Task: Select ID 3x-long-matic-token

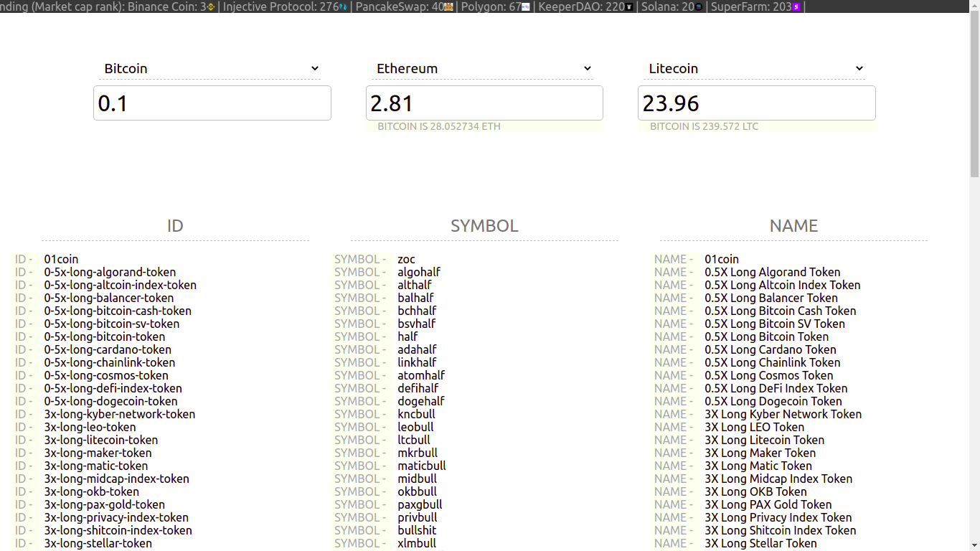Action: click(x=96, y=466)
